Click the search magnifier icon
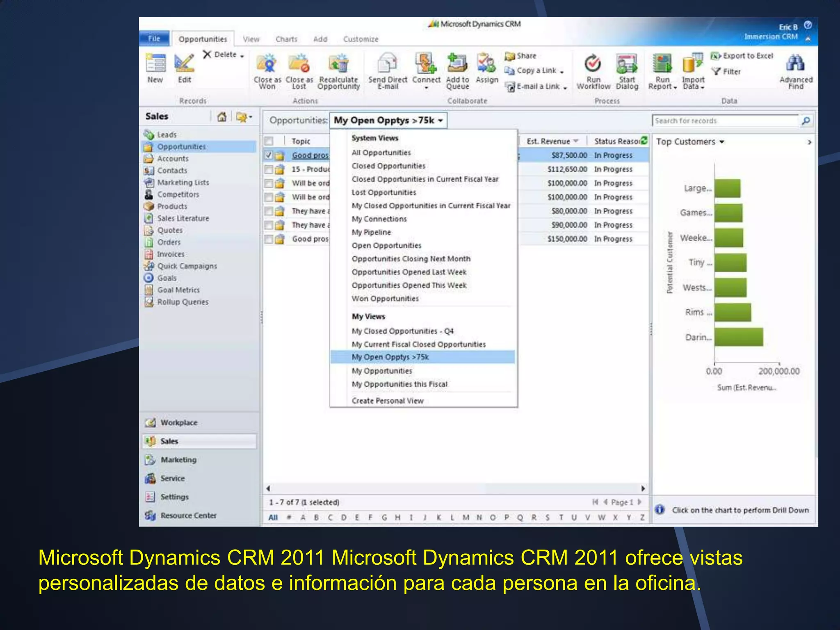Screen dimensions: 840x630 [806, 121]
